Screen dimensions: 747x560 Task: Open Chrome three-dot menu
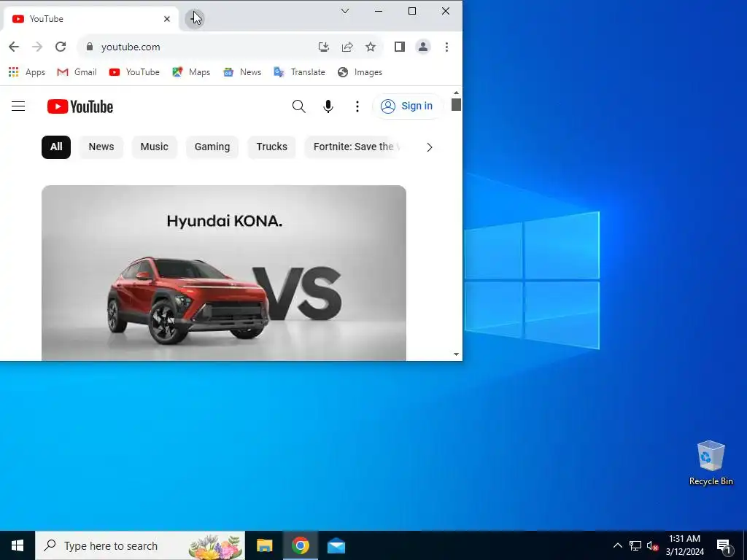[x=446, y=47]
